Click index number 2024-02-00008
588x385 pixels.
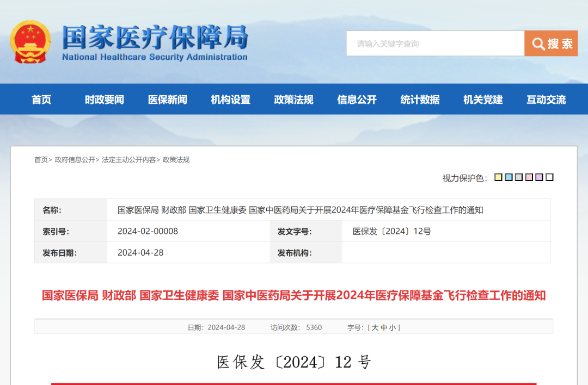click(x=148, y=231)
